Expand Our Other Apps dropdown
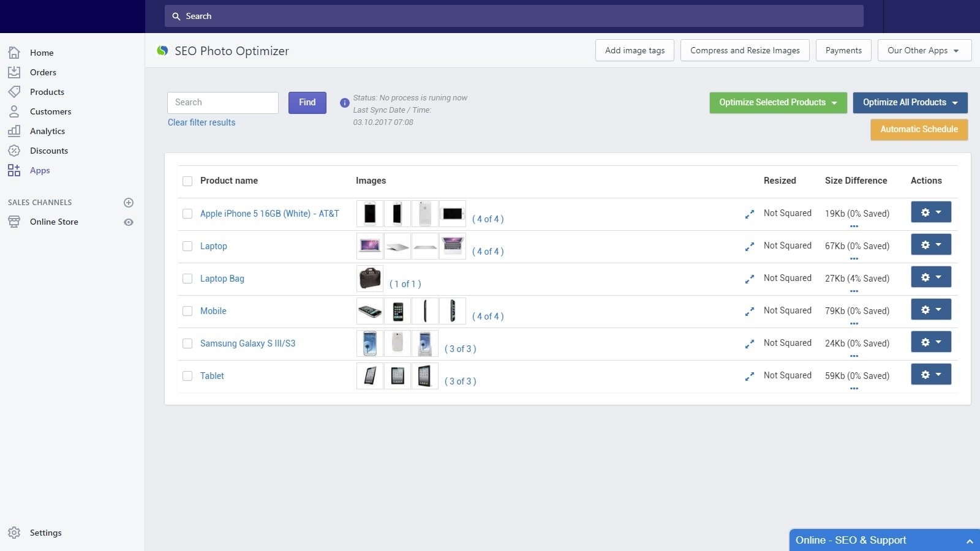Image resolution: width=980 pixels, height=551 pixels. point(924,50)
